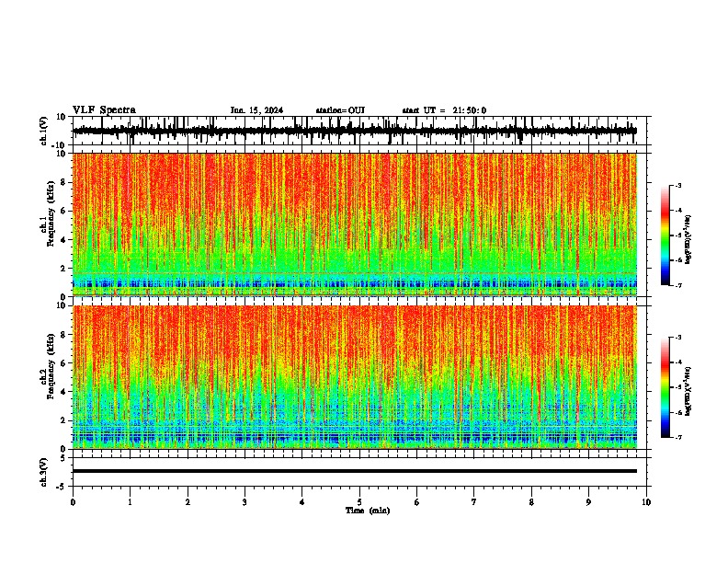Click the ch.1 spectrogram panel

(355, 224)
